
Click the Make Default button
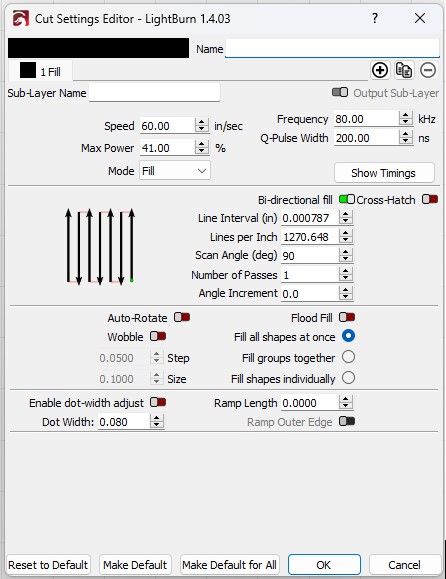pos(135,565)
